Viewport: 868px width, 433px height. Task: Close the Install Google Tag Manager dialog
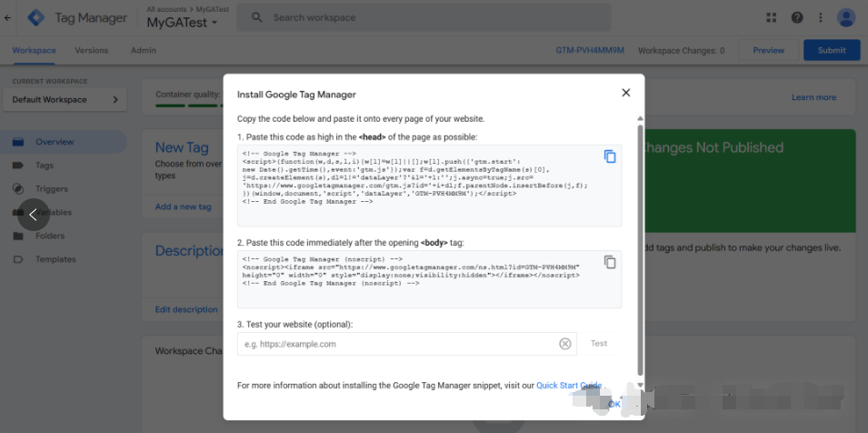coord(625,93)
